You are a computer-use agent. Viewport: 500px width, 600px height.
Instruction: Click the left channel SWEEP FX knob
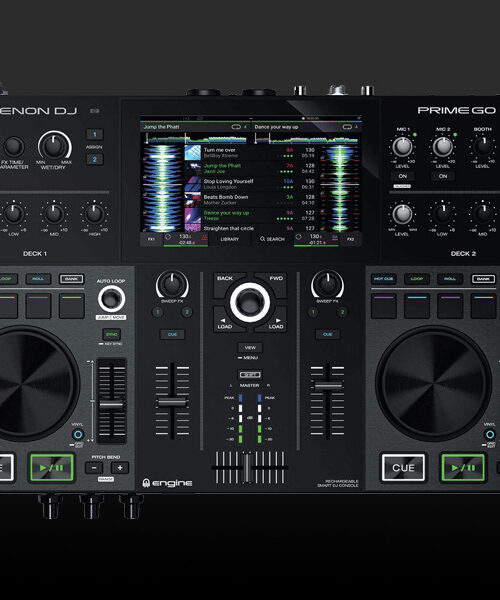coord(172,285)
